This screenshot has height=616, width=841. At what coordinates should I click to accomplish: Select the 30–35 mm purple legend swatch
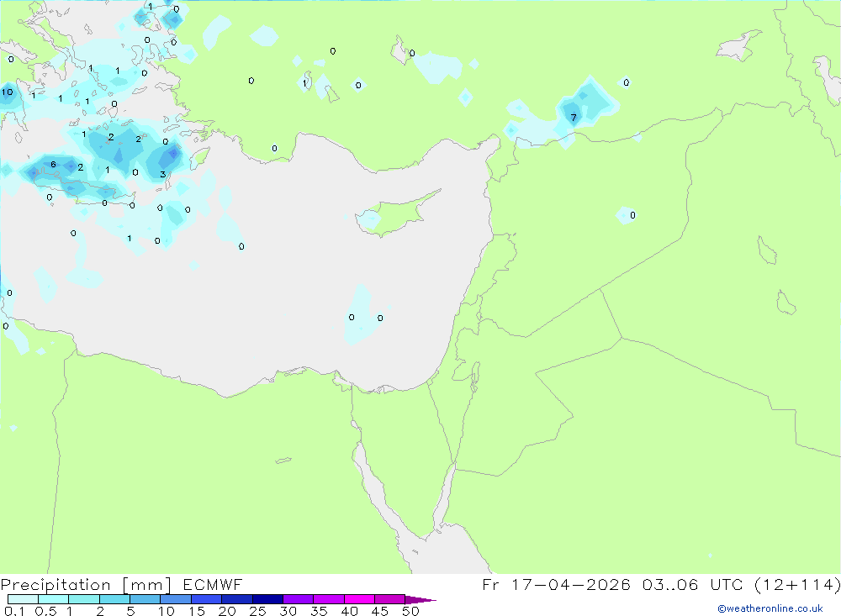click(x=298, y=599)
